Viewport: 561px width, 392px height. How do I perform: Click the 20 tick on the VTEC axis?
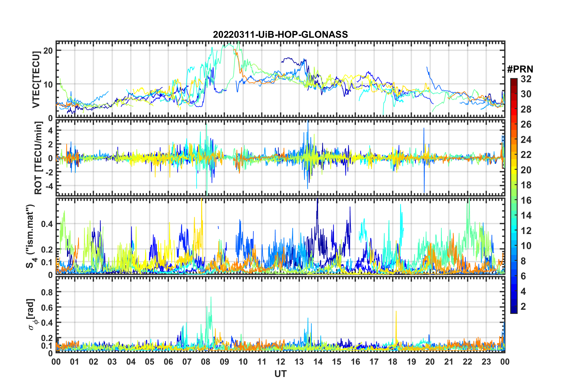click(48, 50)
